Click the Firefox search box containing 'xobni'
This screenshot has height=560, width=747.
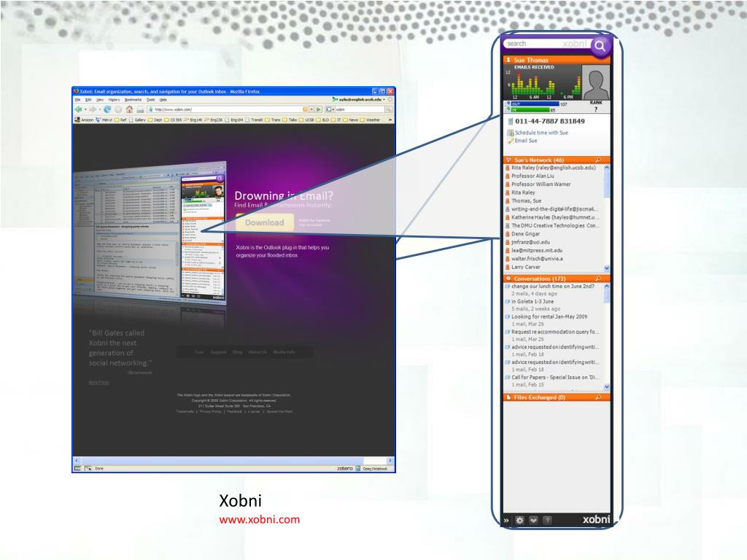click(x=360, y=109)
